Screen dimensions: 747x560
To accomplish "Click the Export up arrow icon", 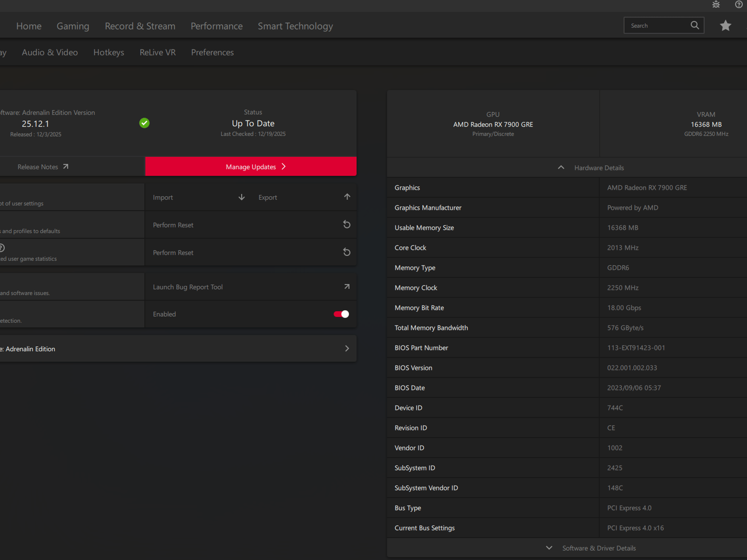I will 347,197.
